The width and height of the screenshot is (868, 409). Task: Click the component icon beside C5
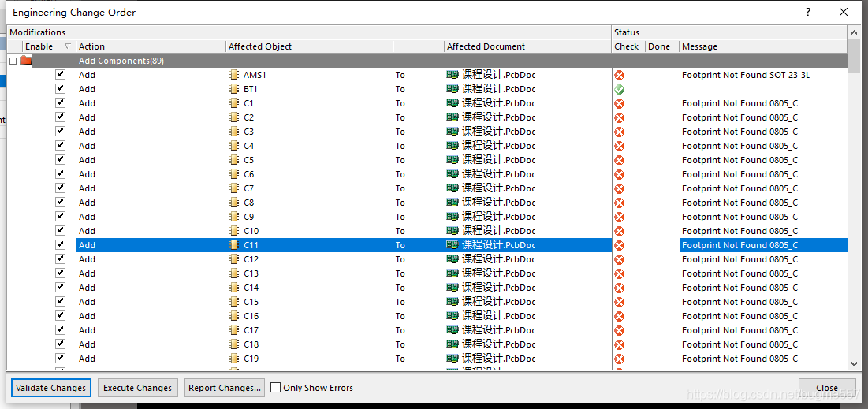[x=234, y=160]
